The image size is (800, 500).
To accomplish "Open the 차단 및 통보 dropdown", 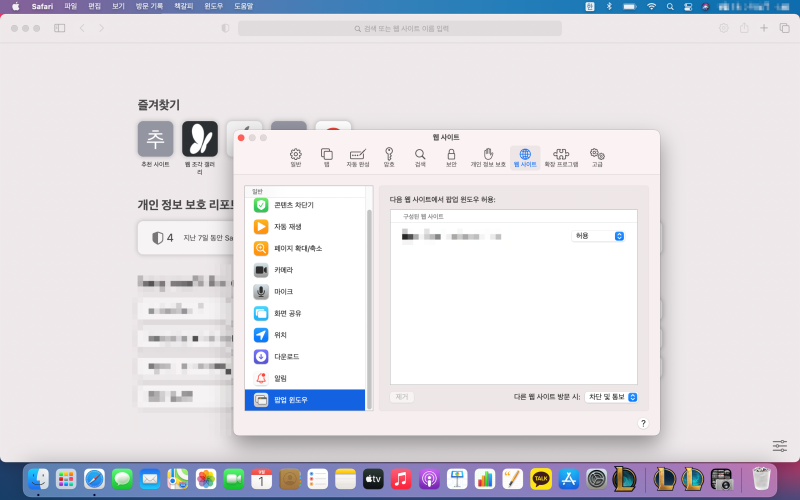I will 611,397.
